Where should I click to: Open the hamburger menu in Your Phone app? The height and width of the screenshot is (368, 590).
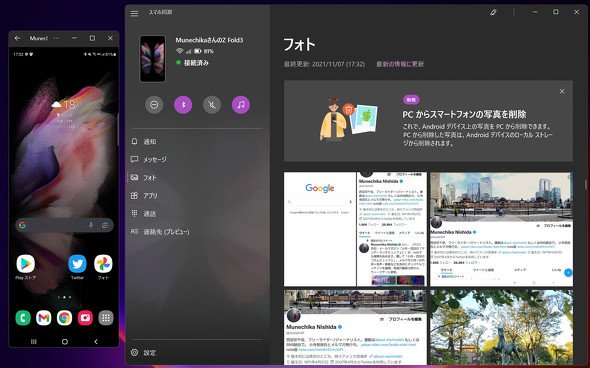click(x=134, y=14)
